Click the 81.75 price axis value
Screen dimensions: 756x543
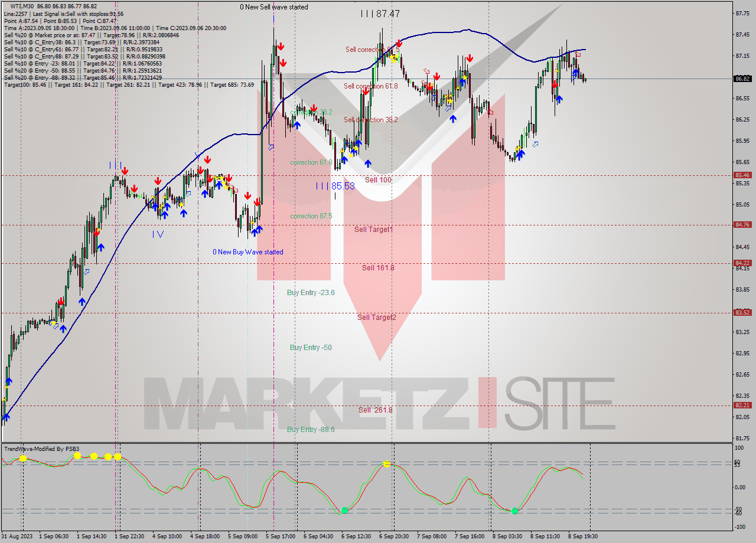pyautogui.click(x=742, y=438)
